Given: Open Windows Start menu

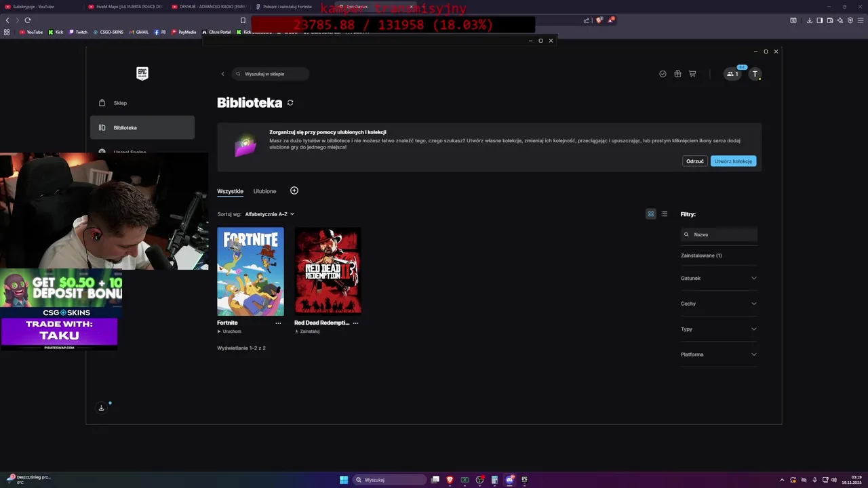Looking at the screenshot, I should 344,480.
